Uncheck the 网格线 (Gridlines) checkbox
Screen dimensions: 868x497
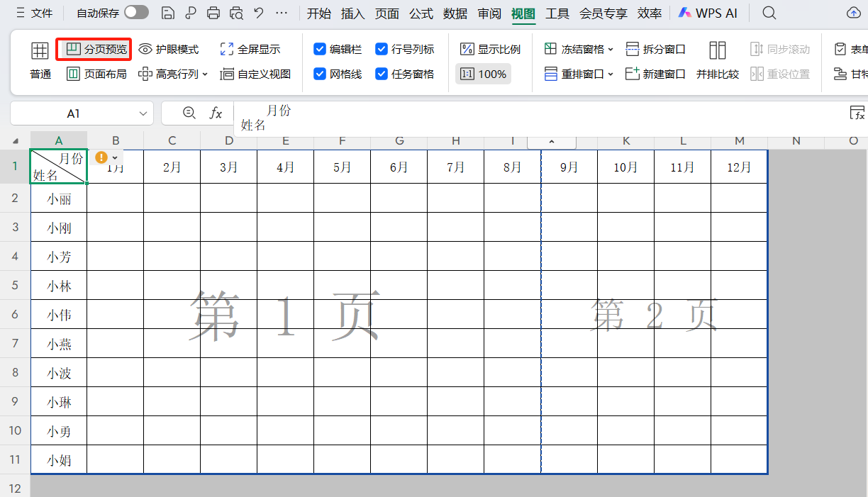coord(321,73)
